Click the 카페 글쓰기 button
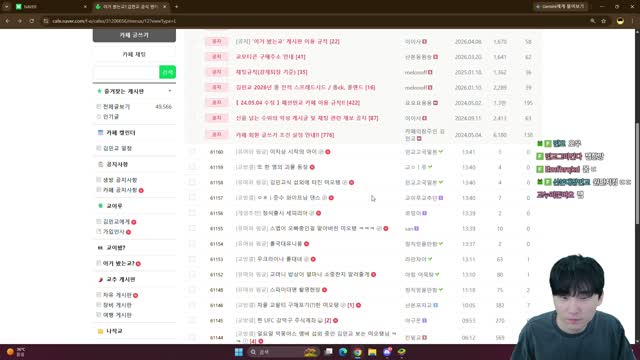This screenshot has height=360, width=640. [134, 35]
